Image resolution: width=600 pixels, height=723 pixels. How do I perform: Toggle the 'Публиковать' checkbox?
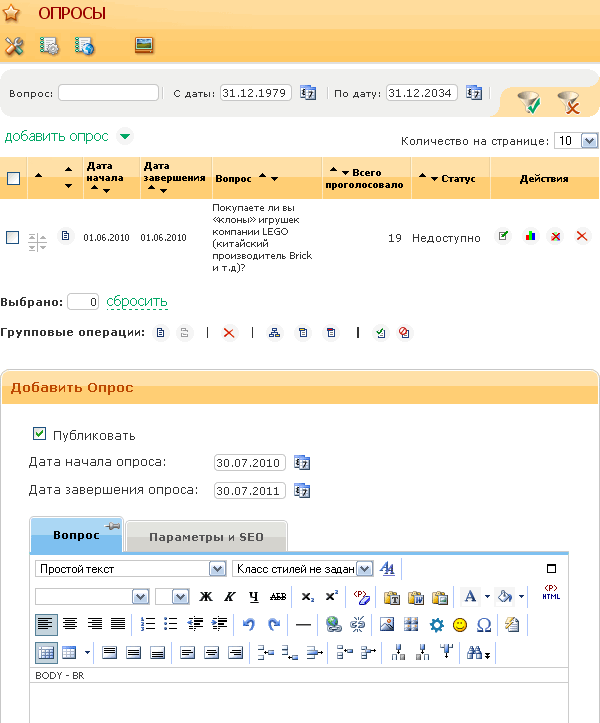point(40,434)
